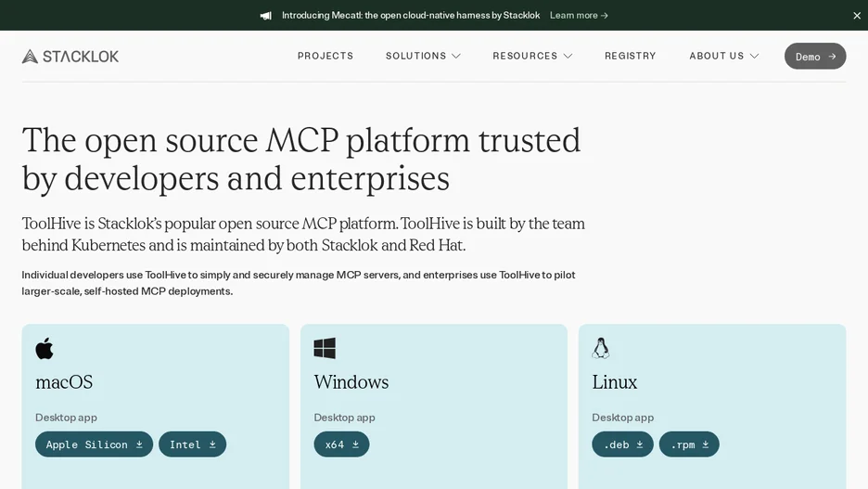Open the About Us dropdown chevron
This screenshot has height=489, width=868.
[x=754, y=56]
